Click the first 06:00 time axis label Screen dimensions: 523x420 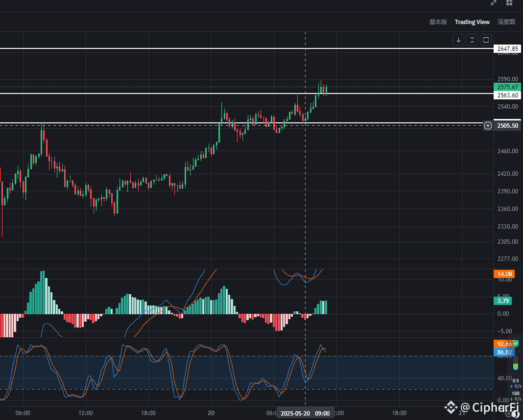23,413
